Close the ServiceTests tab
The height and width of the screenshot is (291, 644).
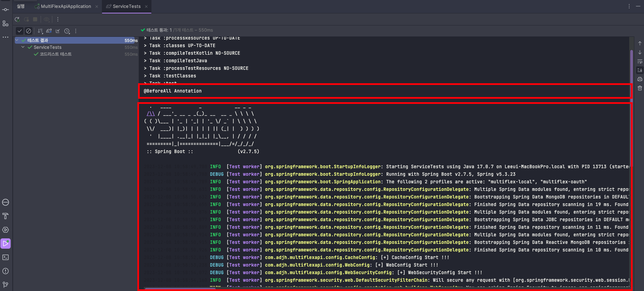(146, 7)
